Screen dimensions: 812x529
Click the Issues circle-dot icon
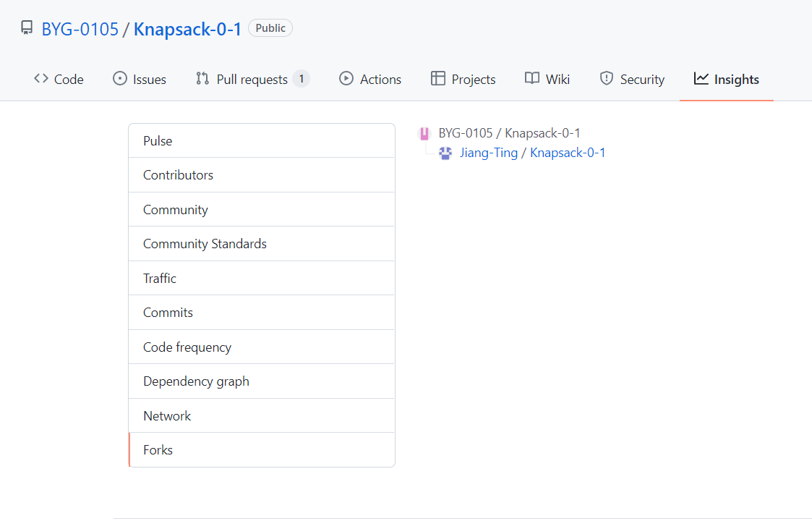119,79
